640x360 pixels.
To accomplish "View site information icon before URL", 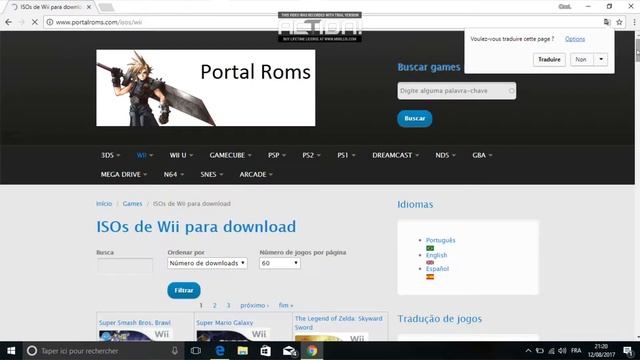I will coord(49,22).
